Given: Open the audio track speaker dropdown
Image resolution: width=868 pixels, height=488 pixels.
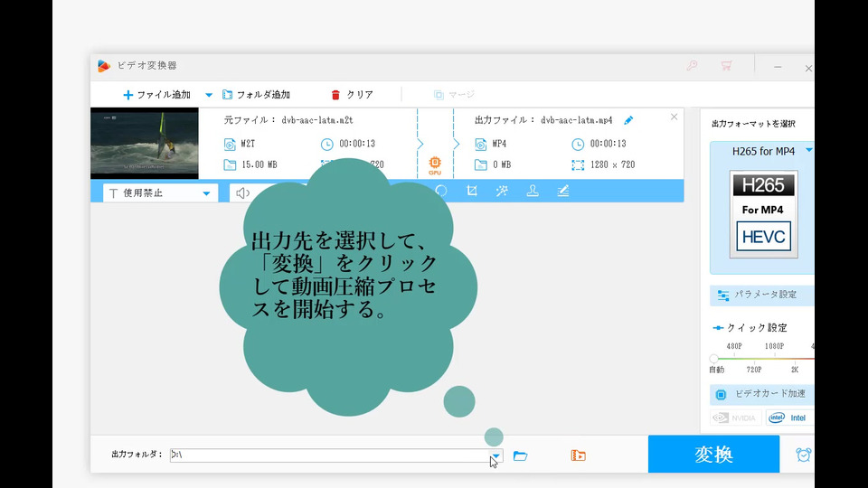Looking at the screenshot, I should 242,193.
